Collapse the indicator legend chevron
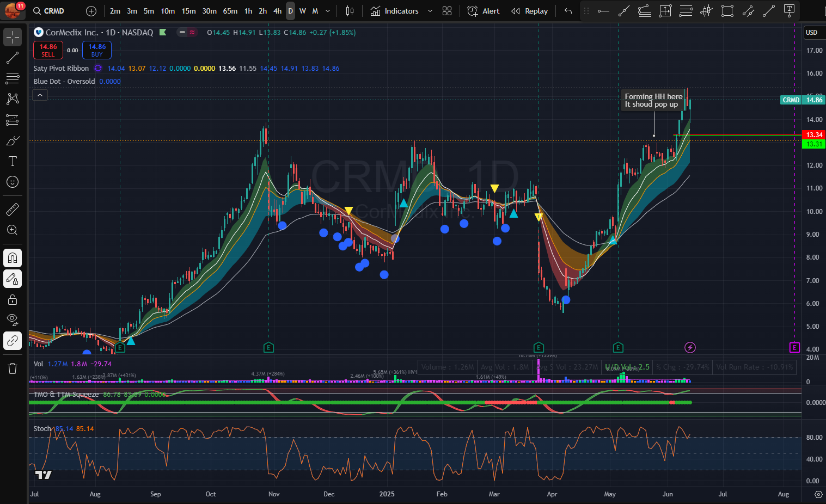The width and height of the screenshot is (826, 504). coord(40,95)
